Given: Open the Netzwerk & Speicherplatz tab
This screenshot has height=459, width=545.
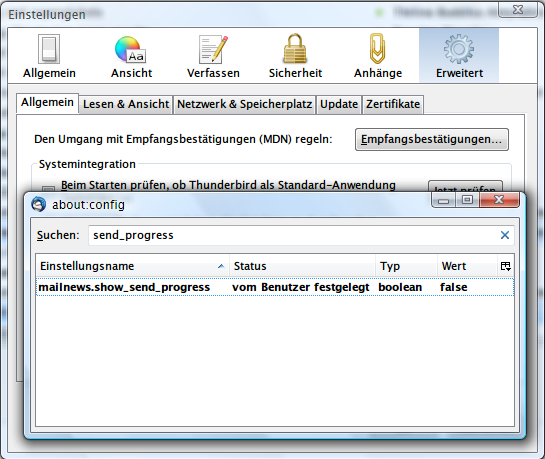Looking at the screenshot, I should 244,104.
